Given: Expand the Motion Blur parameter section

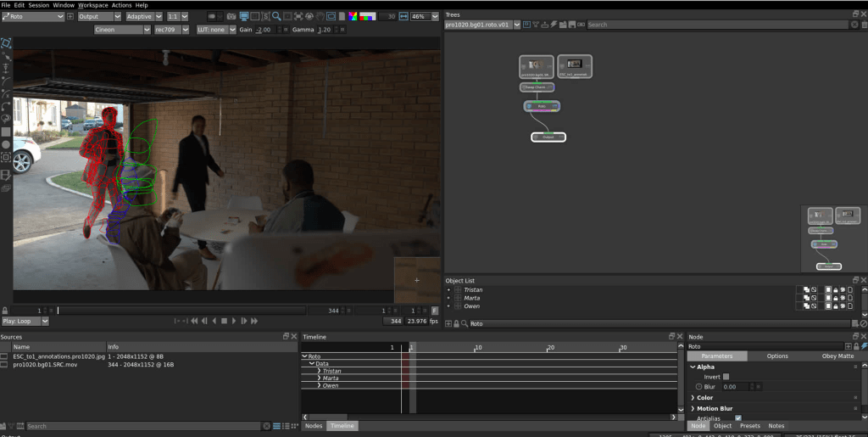Looking at the screenshot, I should tap(693, 408).
